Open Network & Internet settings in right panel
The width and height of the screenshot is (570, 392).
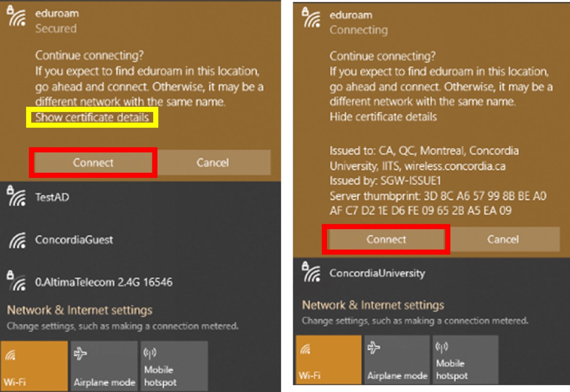point(373,305)
